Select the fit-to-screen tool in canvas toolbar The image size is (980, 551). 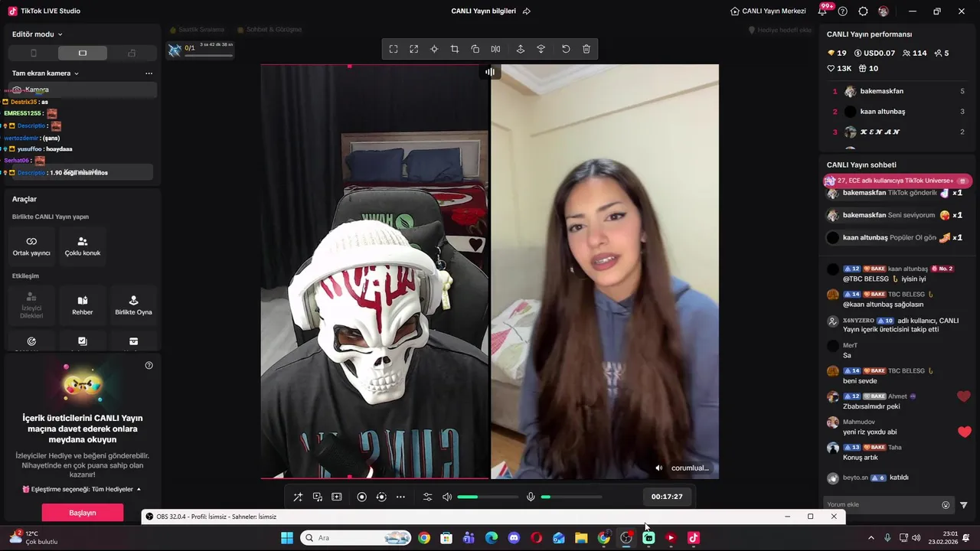pyautogui.click(x=394, y=49)
